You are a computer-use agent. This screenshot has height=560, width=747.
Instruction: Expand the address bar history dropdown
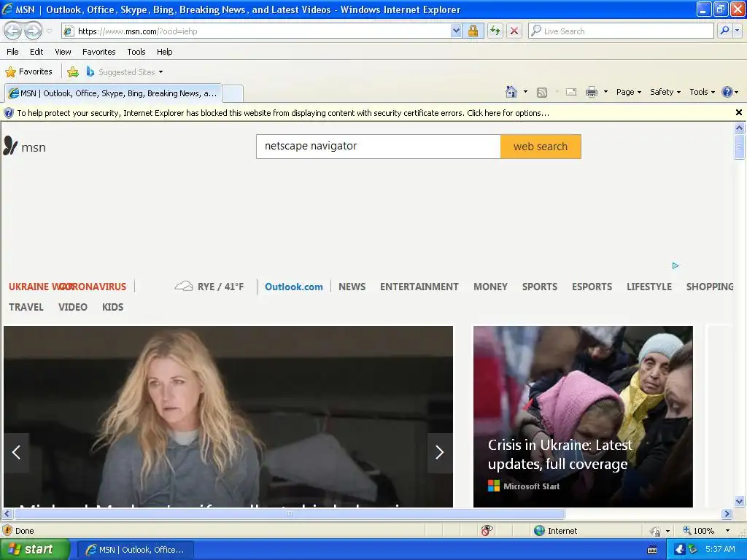click(x=456, y=31)
